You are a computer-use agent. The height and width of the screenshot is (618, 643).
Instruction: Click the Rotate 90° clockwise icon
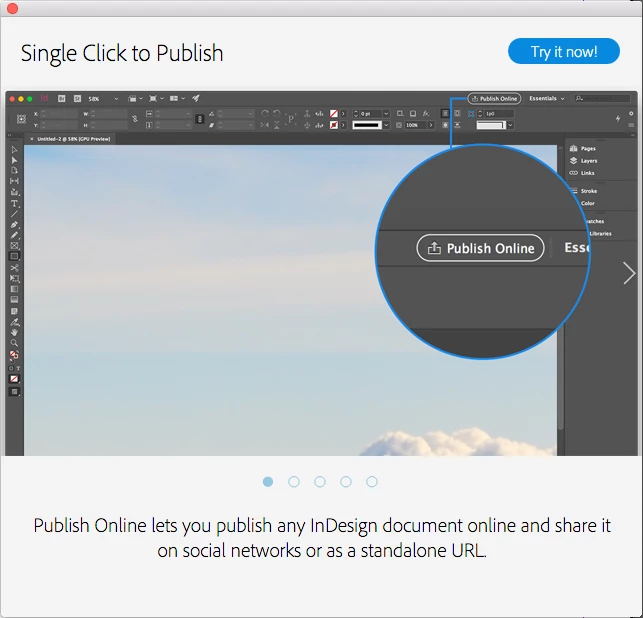tap(265, 113)
